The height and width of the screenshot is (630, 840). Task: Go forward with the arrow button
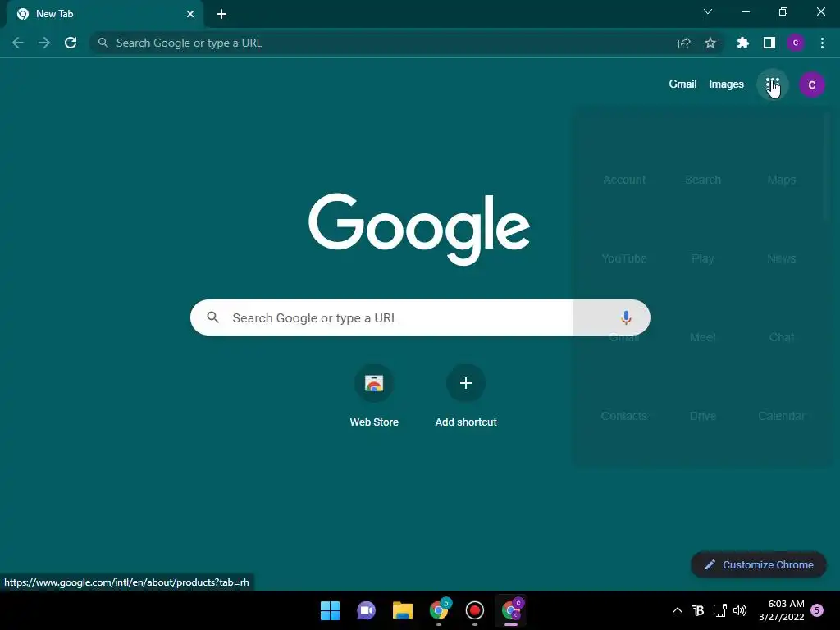(44, 43)
